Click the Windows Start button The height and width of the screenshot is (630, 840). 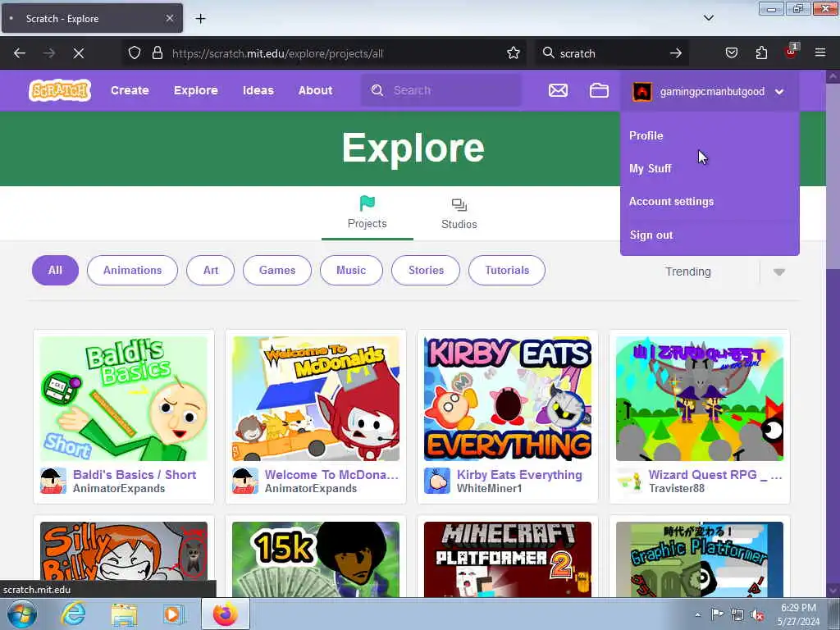[21, 614]
